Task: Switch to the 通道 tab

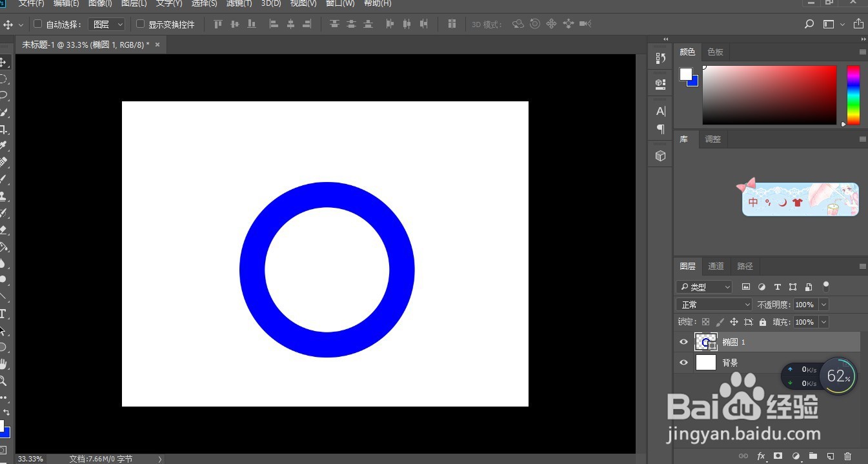Action: (716, 266)
